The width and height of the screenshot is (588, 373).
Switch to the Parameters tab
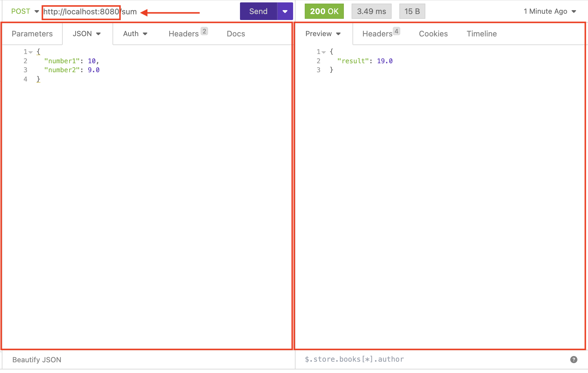[x=32, y=34]
